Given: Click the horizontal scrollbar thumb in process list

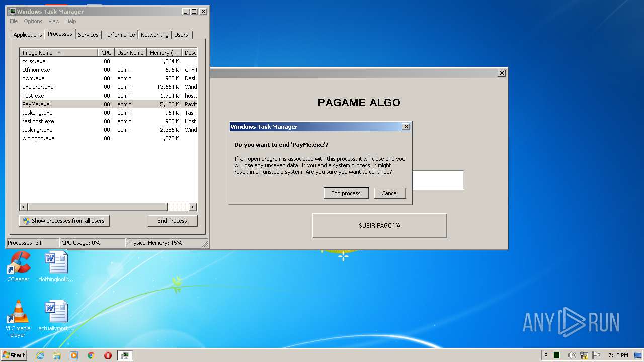Looking at the screenshot, I should 97,207.
